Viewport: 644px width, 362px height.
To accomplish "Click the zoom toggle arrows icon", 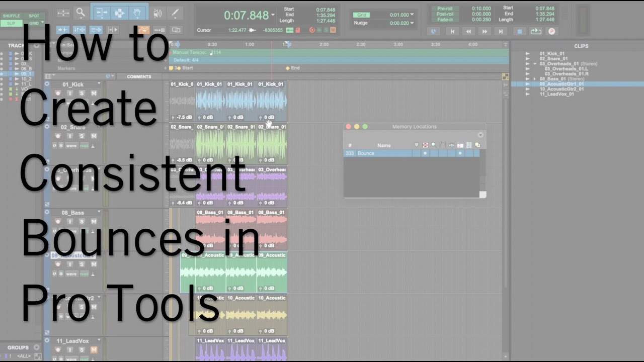I will tap(63, 13).
